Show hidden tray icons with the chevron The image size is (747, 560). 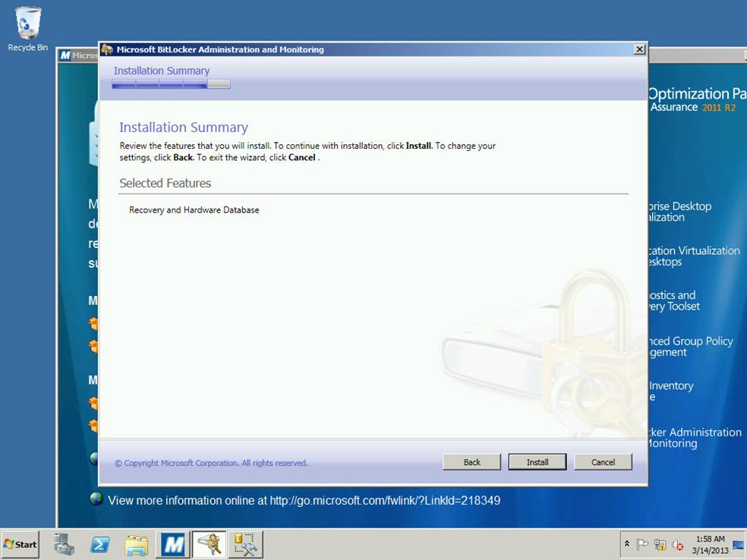(627, 544)
